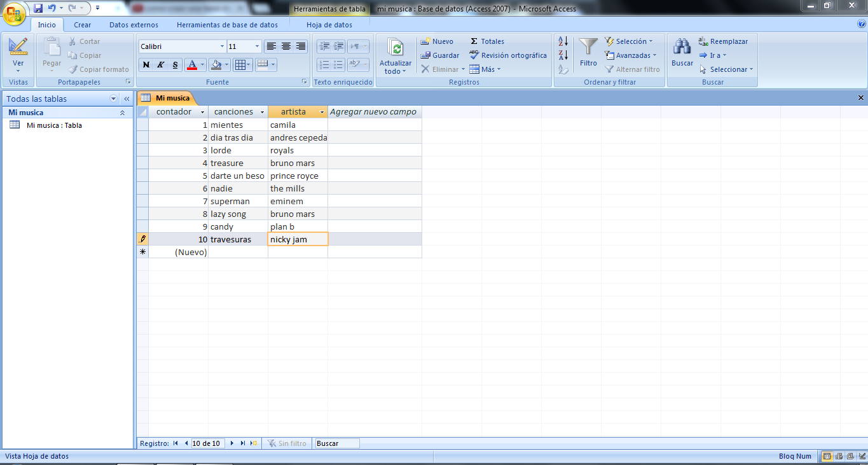The image size is (868, 465).
Task: Toggle underline (S) formatting
Action: [x=176, y=64]
